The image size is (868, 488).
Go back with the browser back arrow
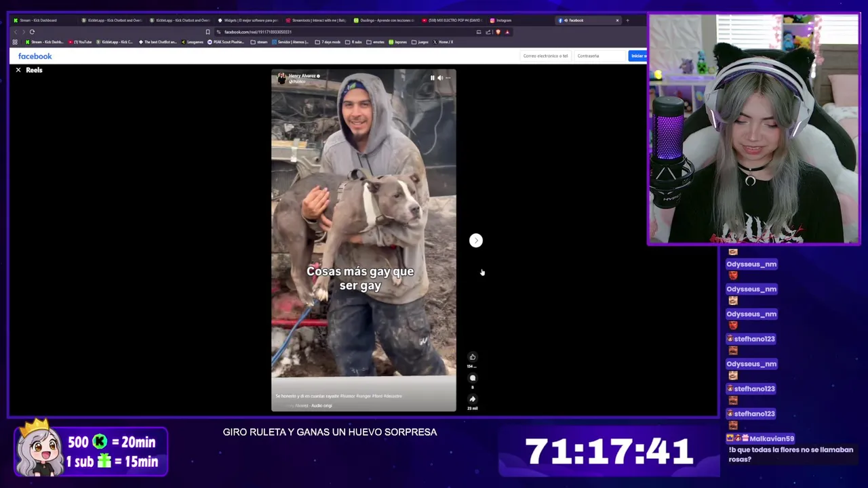click(x=16, y=32)
